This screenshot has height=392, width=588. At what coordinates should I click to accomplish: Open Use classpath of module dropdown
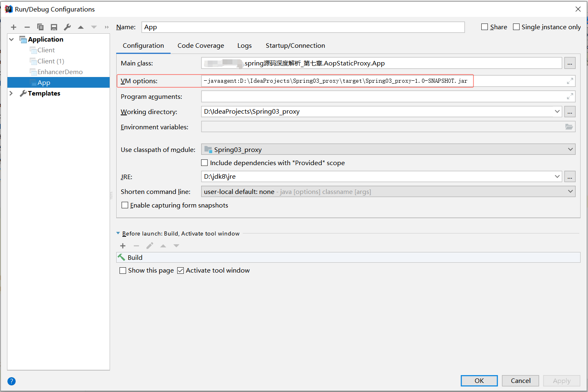[x=571, y=149]
